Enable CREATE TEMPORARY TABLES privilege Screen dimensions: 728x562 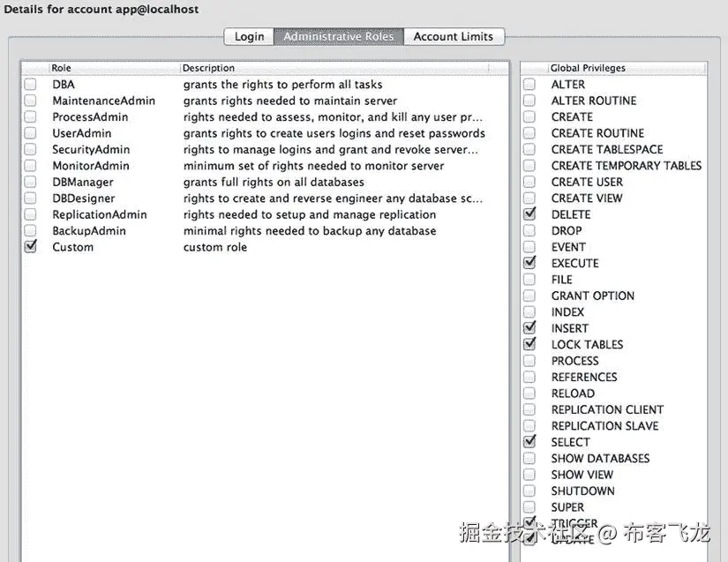click(x=529, y=166)
